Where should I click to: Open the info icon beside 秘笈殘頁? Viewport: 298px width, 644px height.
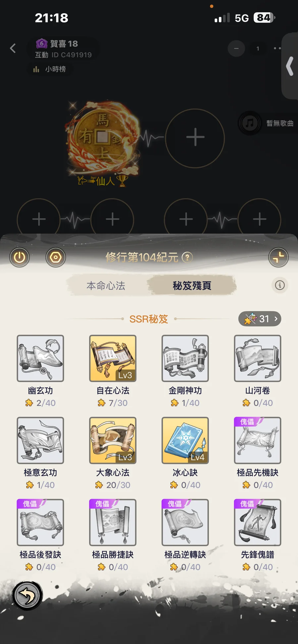pos(280,285)
